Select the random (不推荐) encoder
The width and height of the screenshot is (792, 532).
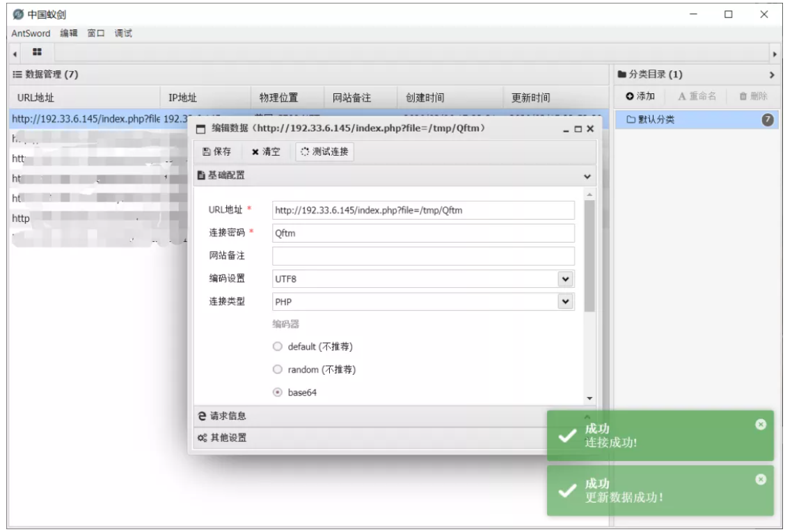277,369
